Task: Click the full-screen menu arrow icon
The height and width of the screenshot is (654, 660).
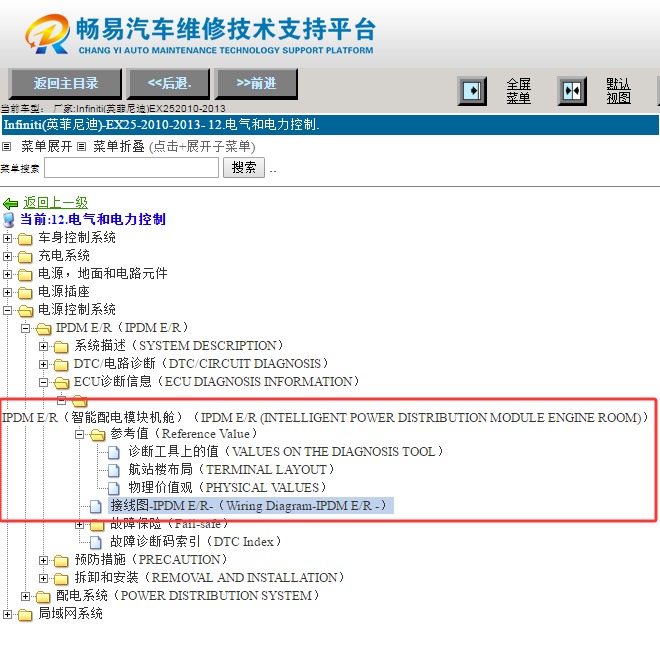Action: 472,90
